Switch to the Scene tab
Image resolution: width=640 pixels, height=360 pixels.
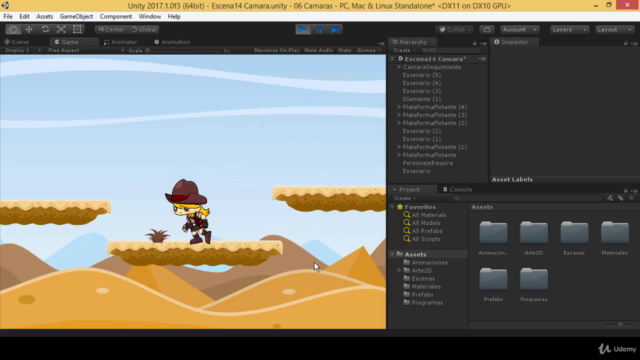click(x=17, y=42)
